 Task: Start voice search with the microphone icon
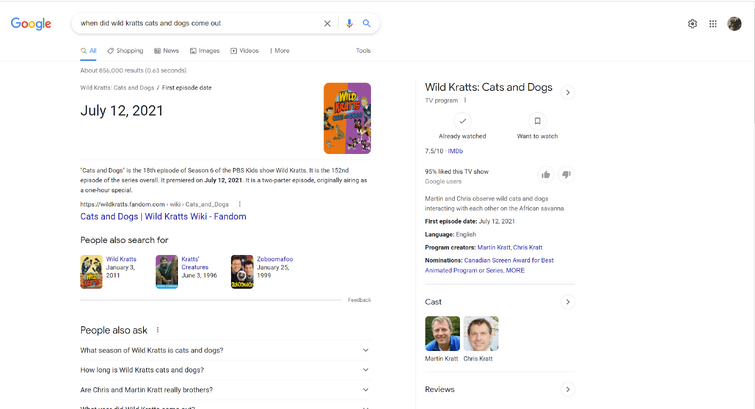349,23
